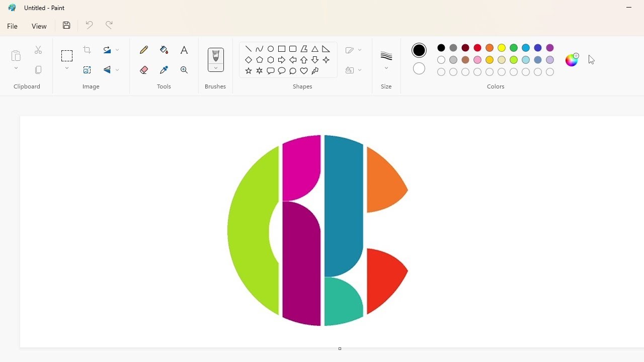Select the Brushes tool icon

216,55
